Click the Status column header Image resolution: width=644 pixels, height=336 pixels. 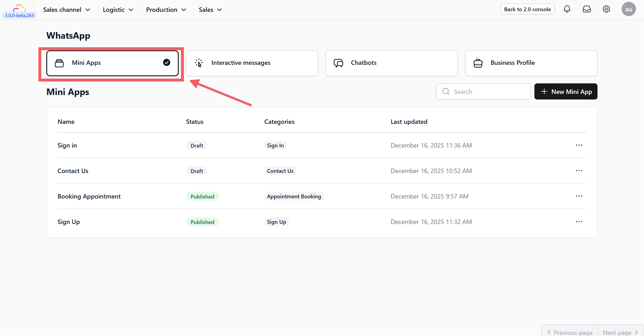(x=195, y=122)
